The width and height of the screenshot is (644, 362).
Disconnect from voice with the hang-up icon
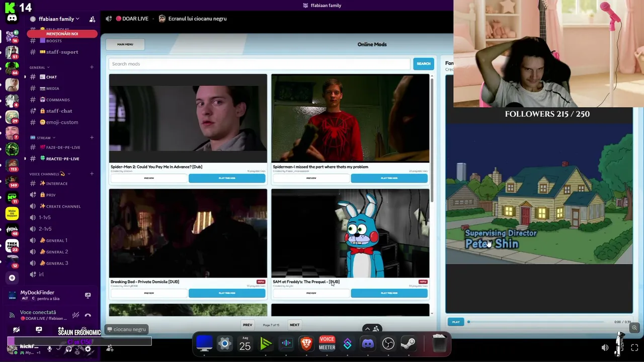(x=88, y=315)
